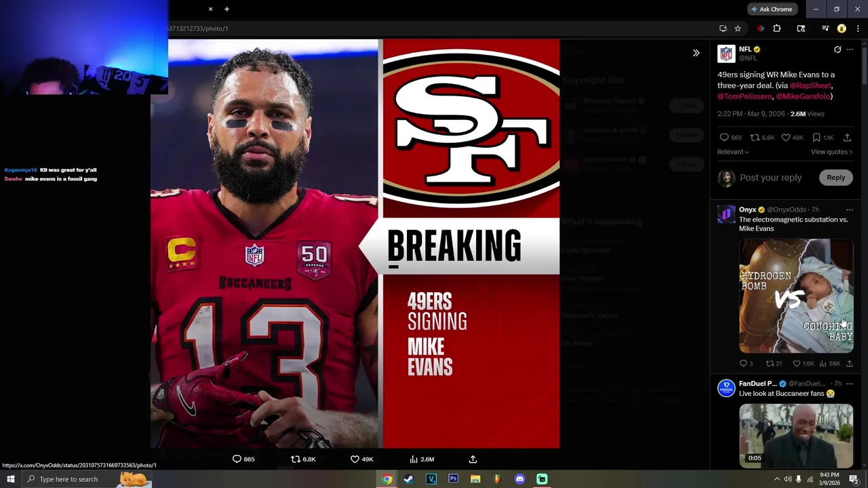Bookmark the NFL tweet with the 1.1K icon
Viewport: 868px width, 488px height.
click(x=816, y=138)
